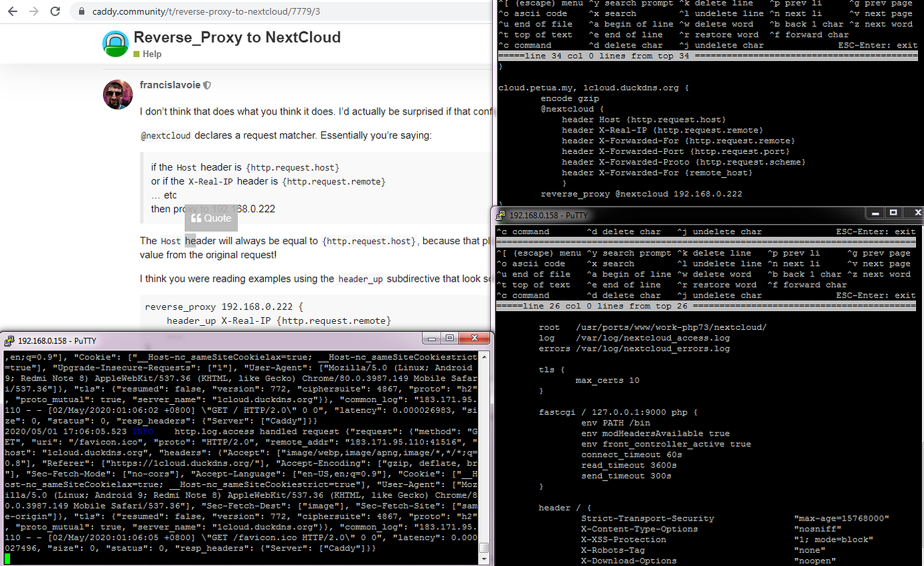Click the Reverse_Proxy to NextCloud topic title
The width and height of the screenshot is (924, 566).
238,38
